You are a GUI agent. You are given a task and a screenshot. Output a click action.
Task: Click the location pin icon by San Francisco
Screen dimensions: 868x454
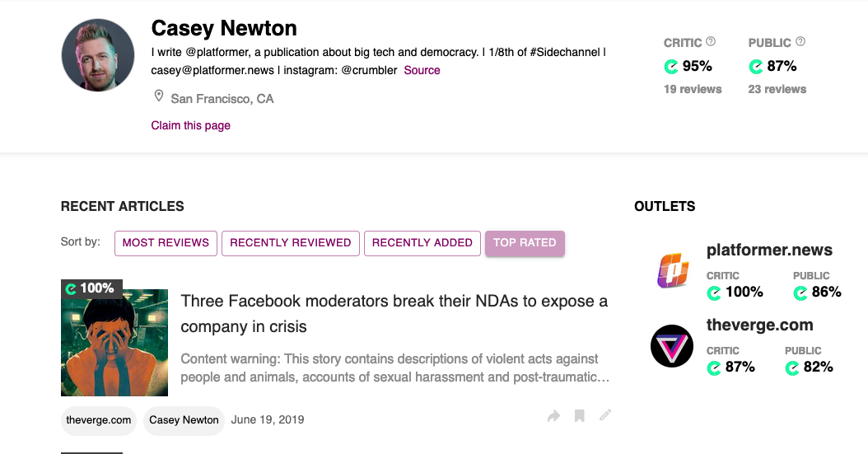point(159,97)
